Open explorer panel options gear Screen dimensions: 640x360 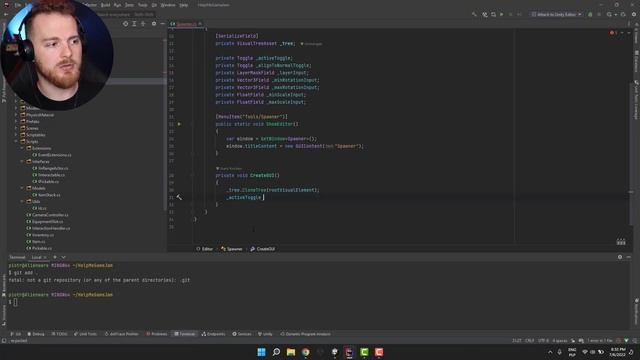click(x=154, y=24)
